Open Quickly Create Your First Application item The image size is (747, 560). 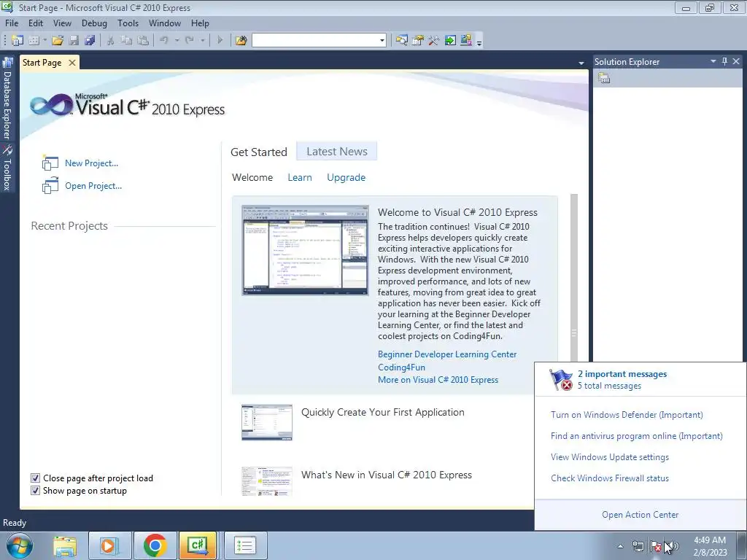coord(382,413)
